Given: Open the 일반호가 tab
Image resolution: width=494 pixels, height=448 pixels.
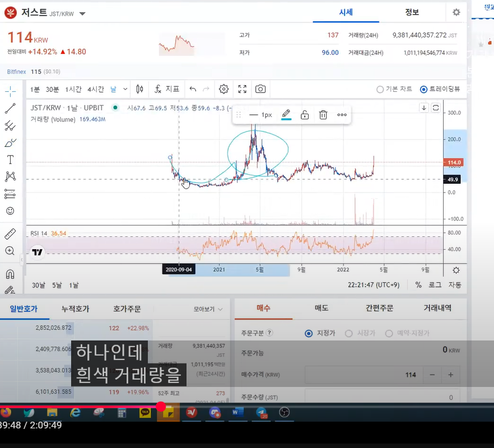Looking at the screenshot, I should point(24,309).
